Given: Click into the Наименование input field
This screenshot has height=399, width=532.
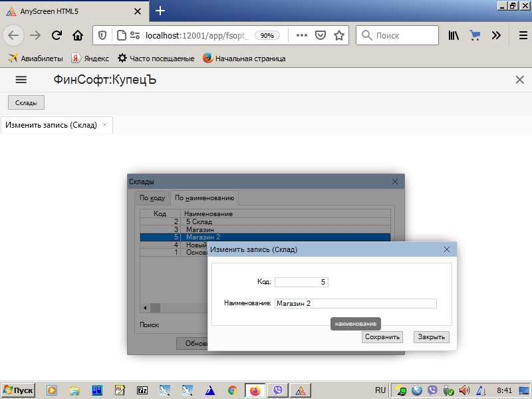Looking at the screenshot, I should [355, 303].
